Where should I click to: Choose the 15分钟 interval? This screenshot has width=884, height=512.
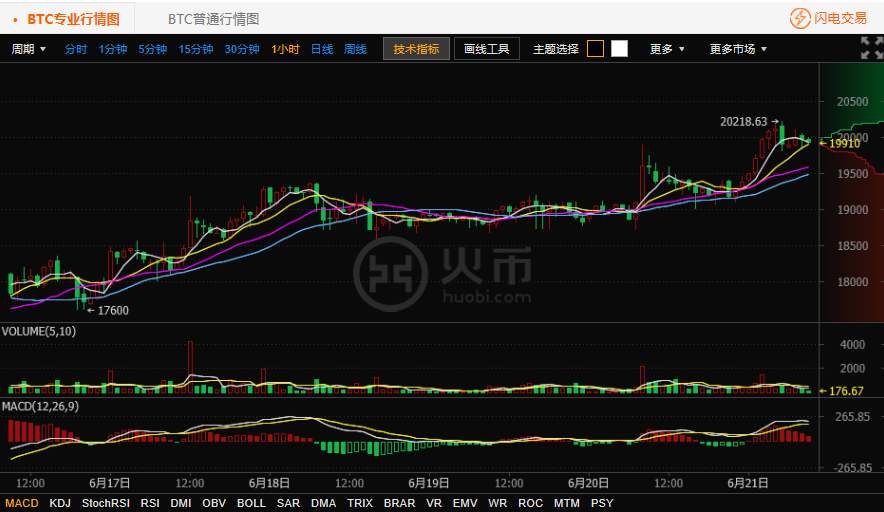click(x=196, y=49)
